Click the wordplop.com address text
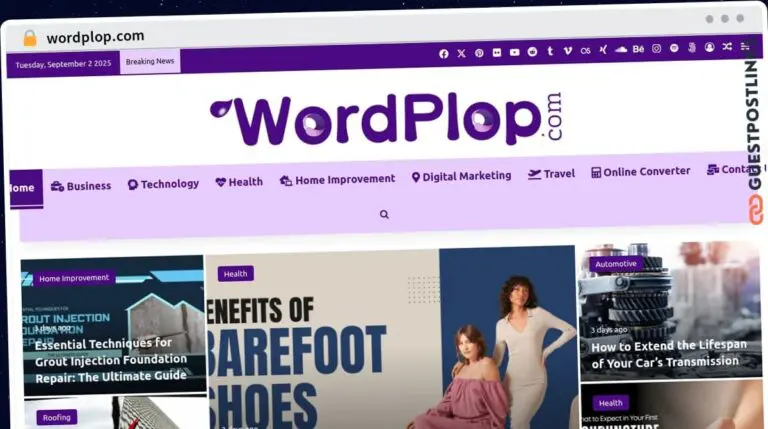The height and width of the screenshot is (429, 768). [x=95, y=37]
